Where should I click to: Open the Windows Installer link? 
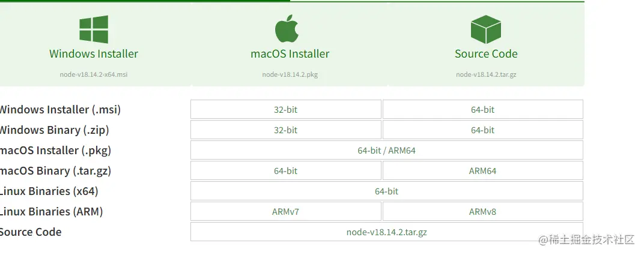(94, 54)
